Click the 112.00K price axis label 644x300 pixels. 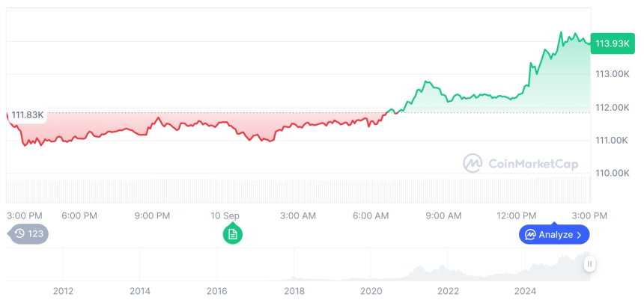point(612,108)
